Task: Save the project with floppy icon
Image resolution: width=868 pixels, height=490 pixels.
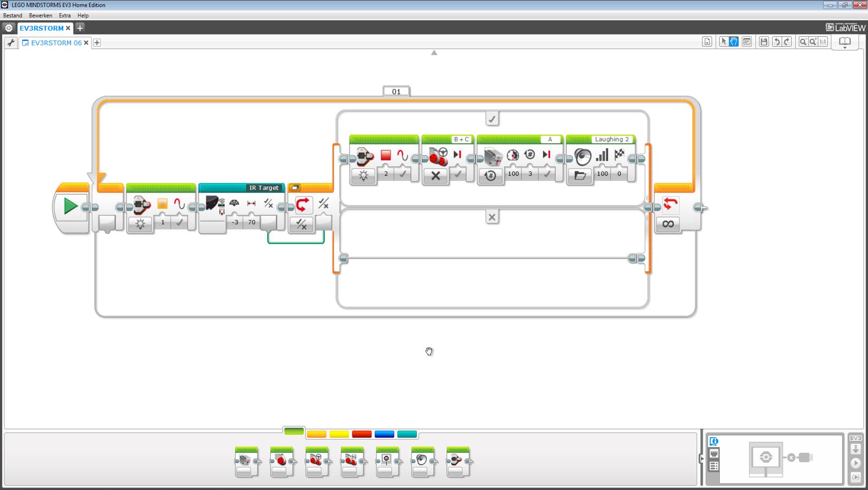Action: (764, 42)
